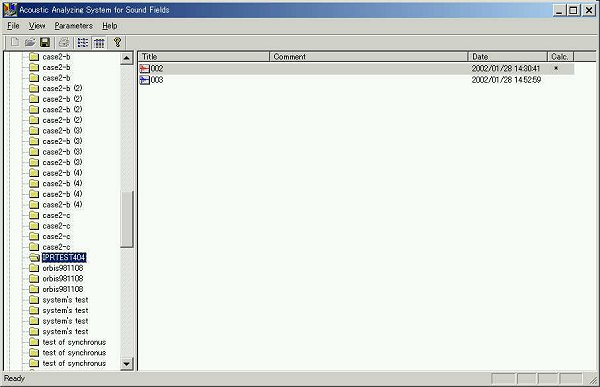Viewport: 600px width, 387px height.
Task: Click the Help question mark icon
Action: pos(117,42)
